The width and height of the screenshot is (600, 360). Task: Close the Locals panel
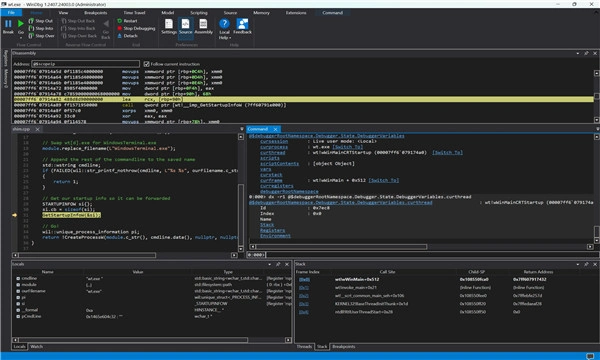(x=287, y=264)
